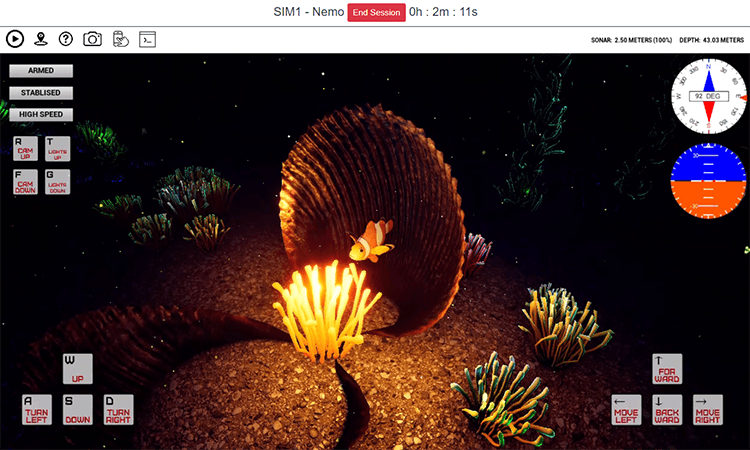Toggle the STABLISED mode button
750x450 pixels.
coord(41,93)
